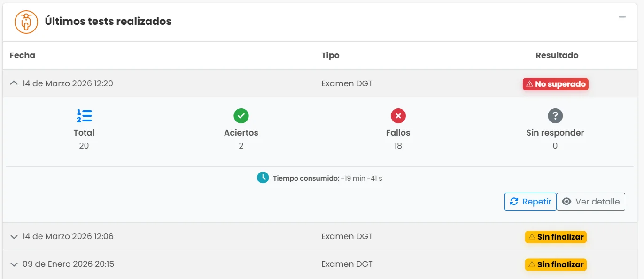
Task: Click the Resultado column header
Action: (x=557, y=55)
